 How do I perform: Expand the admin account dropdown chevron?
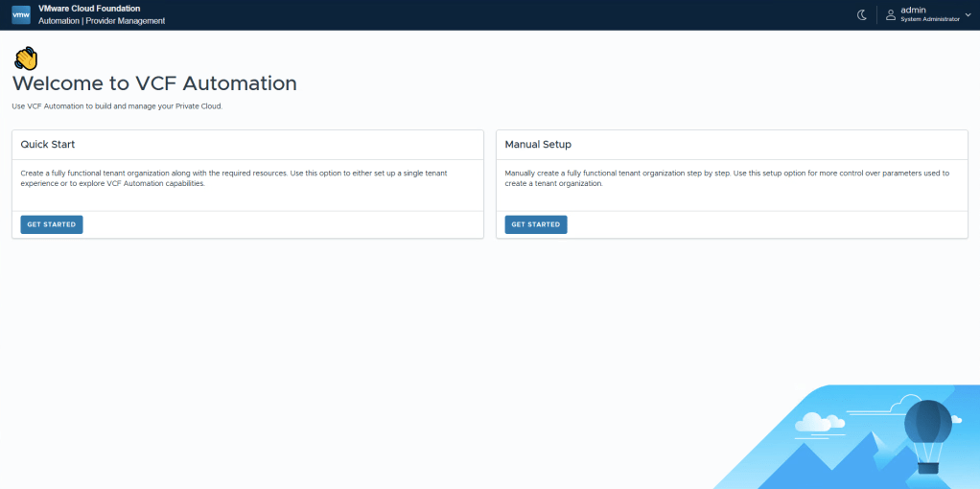coord(968,14)
